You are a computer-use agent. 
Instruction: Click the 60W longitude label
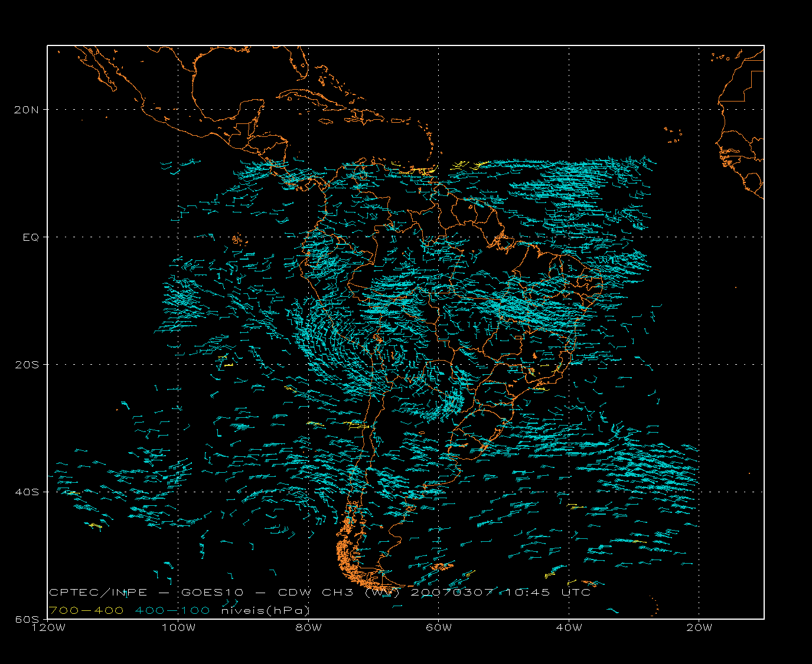[439, 627]
